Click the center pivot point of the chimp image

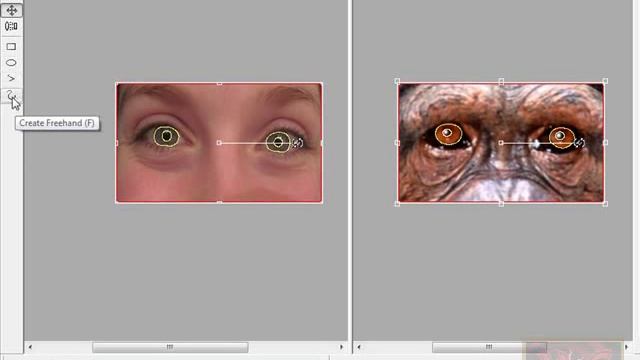click(x=501, y=143)
